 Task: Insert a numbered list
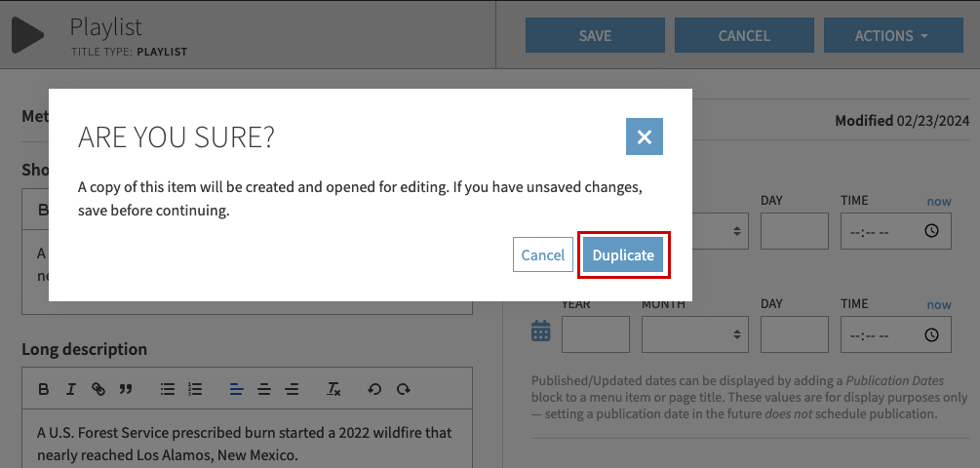click(195, 389)
